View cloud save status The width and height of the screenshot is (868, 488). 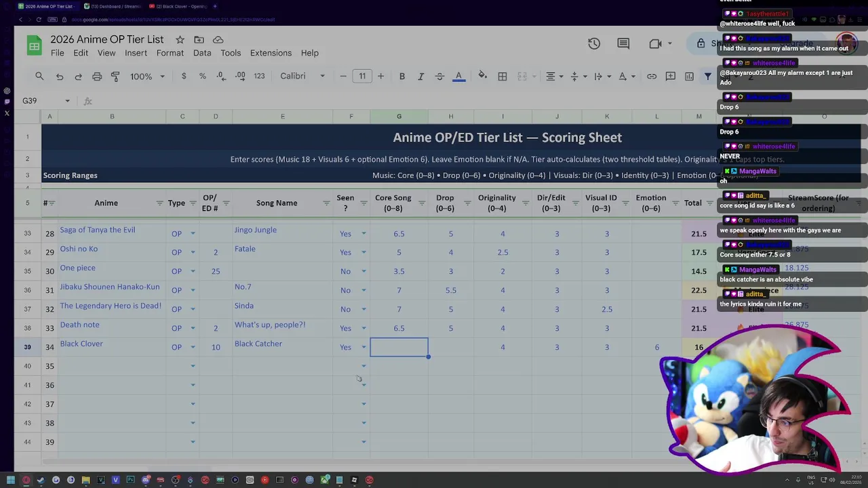(x=218, y=40)
